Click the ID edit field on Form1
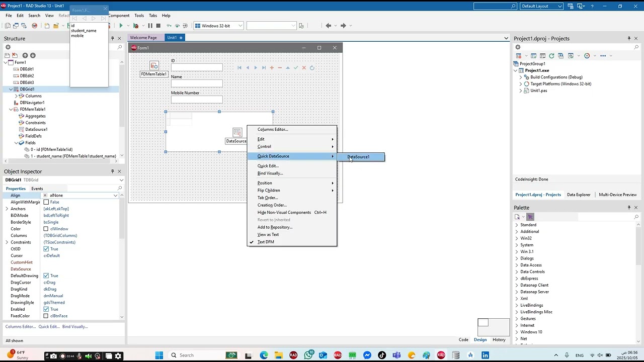The height and width of the screenshot is (362, 644). (x=197, y=67)
